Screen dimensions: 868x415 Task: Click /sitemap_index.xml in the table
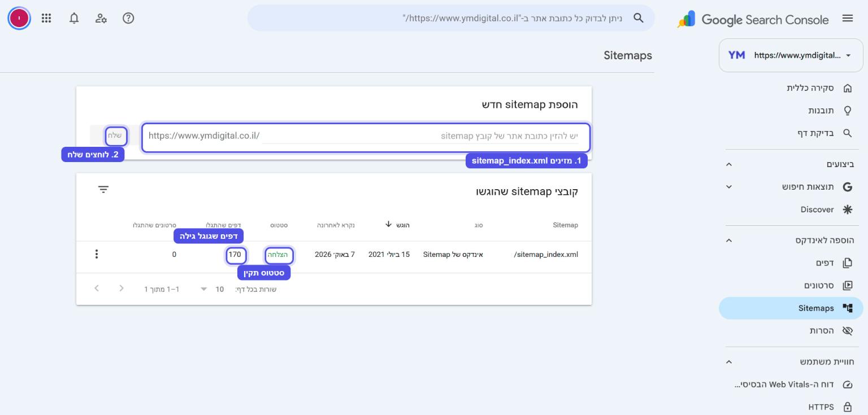pyautogui.click(x=546, y=255)
